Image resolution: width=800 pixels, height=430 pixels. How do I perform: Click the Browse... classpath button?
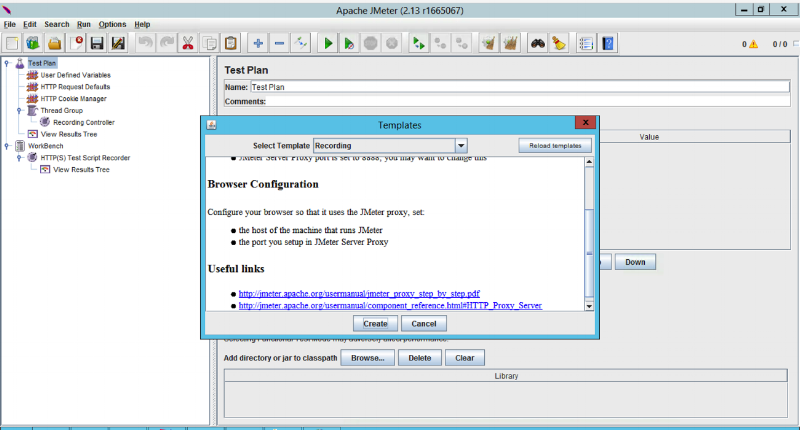(367, 358)
